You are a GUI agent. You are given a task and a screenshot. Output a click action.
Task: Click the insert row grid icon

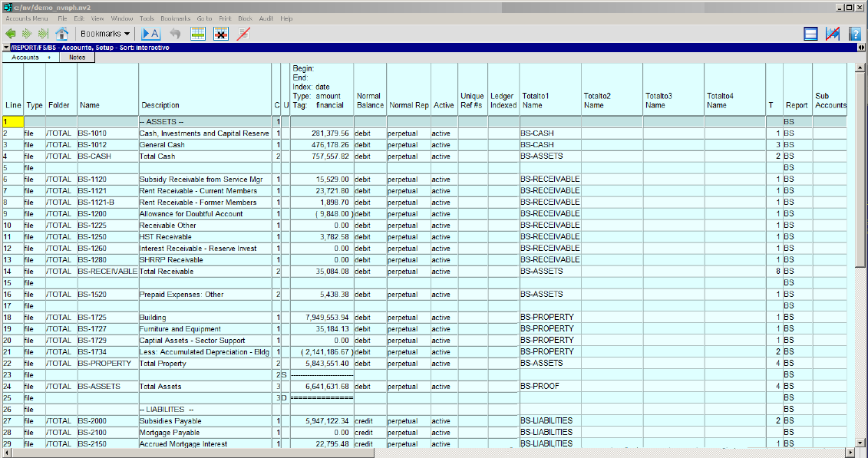tap(198, 34)
